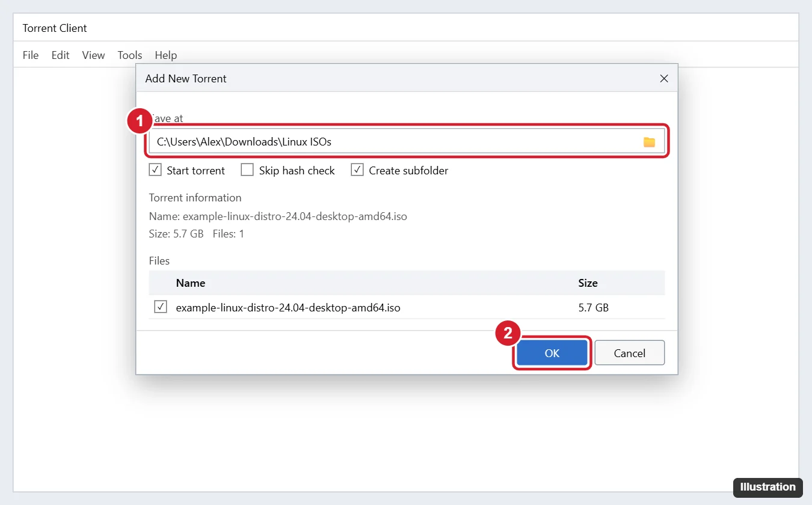Enable the Skip hash check checkbox

click(247, 170)
